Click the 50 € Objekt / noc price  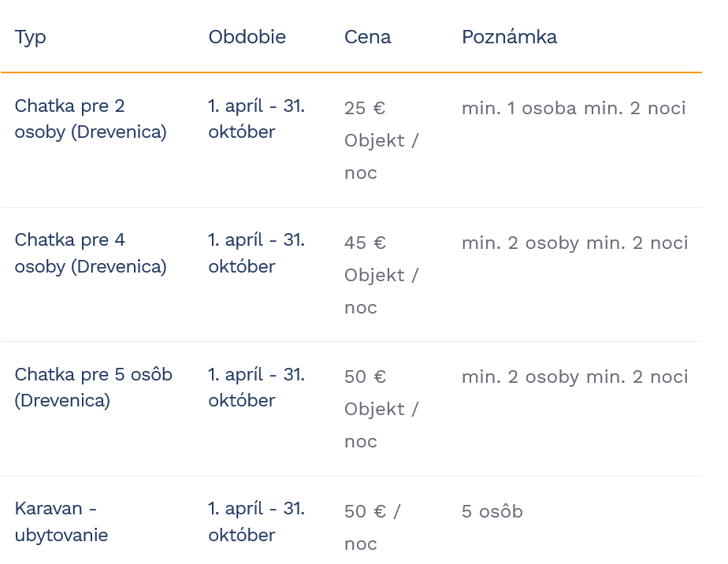point(381,409)
